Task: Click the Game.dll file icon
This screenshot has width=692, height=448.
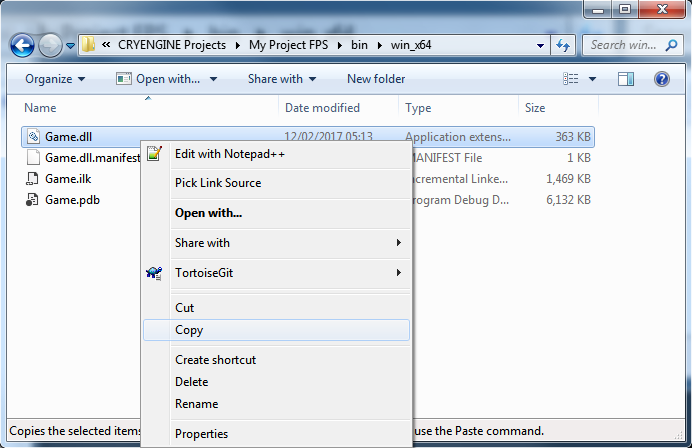Action: (x=33, y=136)
